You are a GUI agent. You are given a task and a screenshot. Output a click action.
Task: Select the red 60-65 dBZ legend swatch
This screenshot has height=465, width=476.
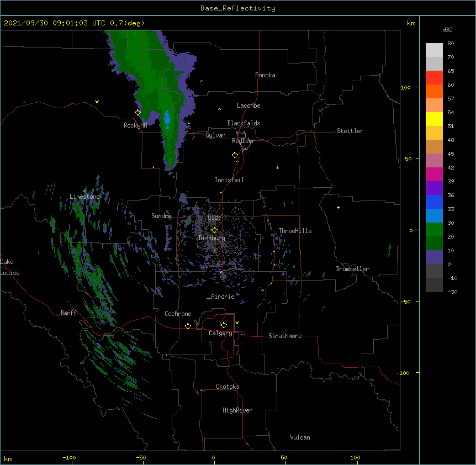pyautogui.click(x=434, y=78)
